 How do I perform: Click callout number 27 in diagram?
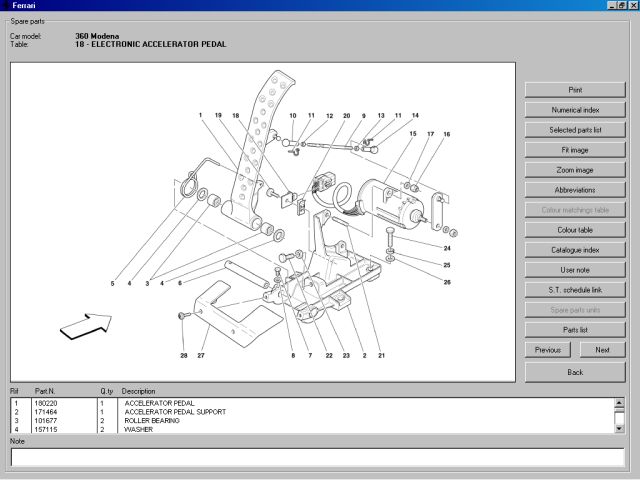[201, 356]
